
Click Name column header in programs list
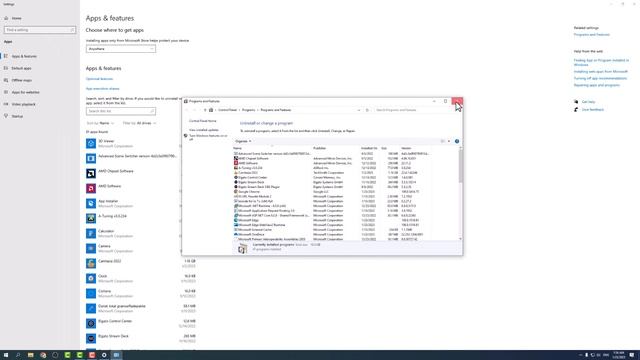(237, 148)
